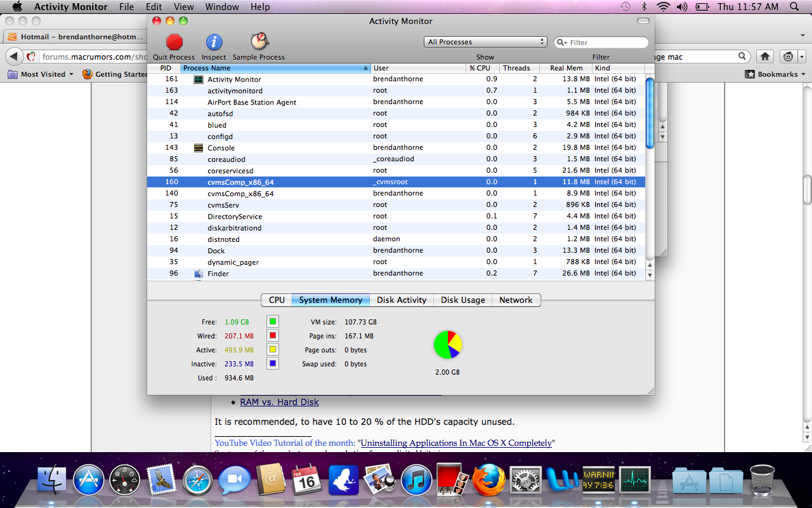Viewport: 812px width, 508px height.
Task: Select the dynamic_pager process row
Action: (396, 262)
